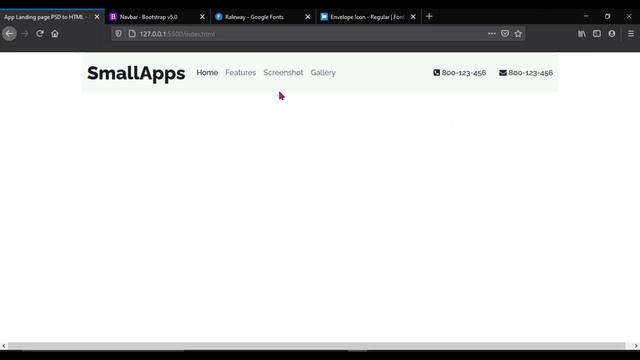The height and width of the screenshot is (360, 640).
Task: Click the envelope icon before 800-123-456
Action: tap(502, 73)
